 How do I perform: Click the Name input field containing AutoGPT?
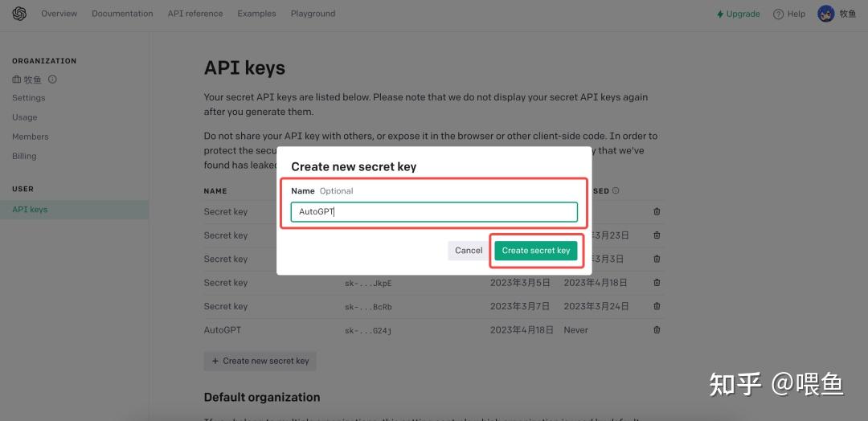pyautogui.click(x=434, y=212)
